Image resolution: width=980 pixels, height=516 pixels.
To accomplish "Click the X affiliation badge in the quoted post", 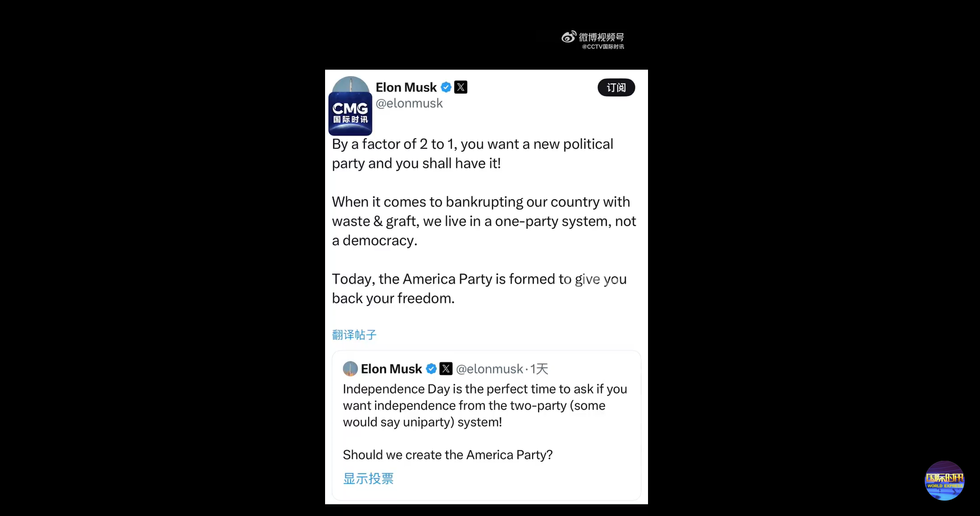I will [x=446, y=369].
